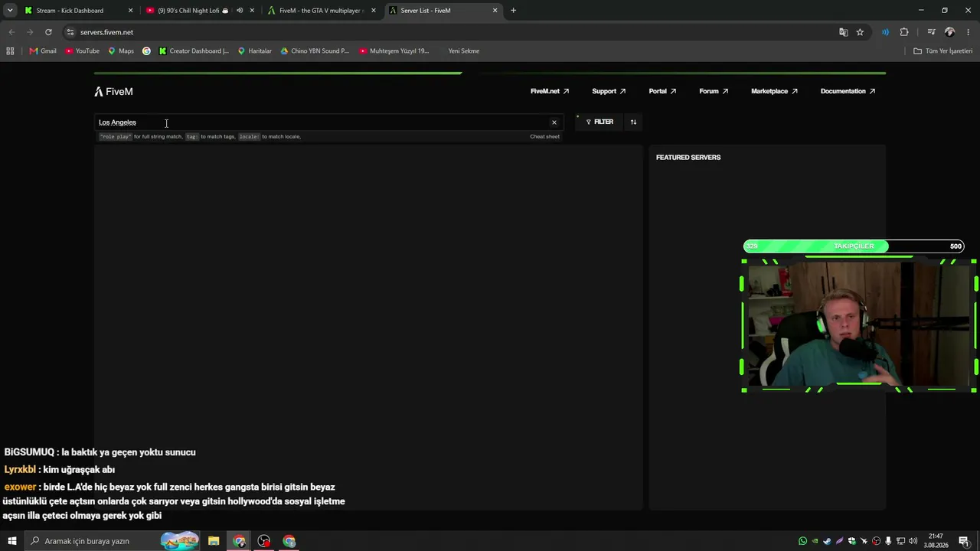Click the streamer webcam overlay
The height and width of the screenshot is (551, 980).
(x=859, y=326)
